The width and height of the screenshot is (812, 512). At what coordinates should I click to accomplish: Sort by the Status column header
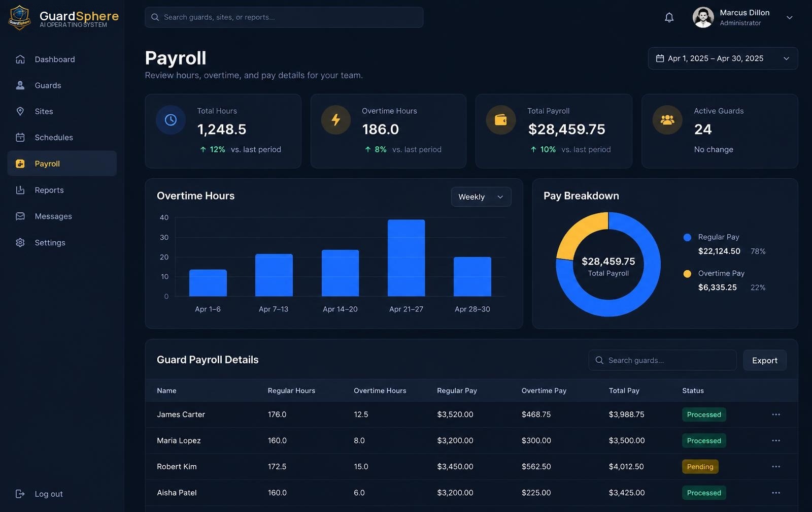[x=693, y=391]
